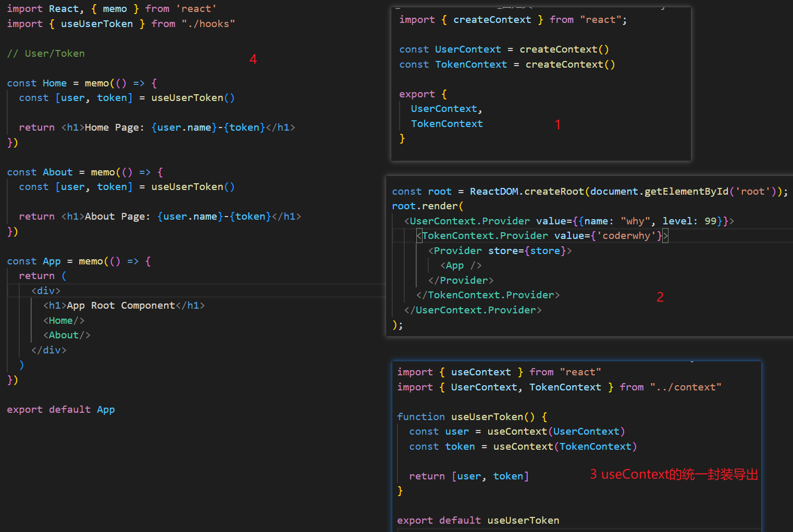The height and width of the screenshot is (532, 793).
Task: Click the "Home Page:" heading text
Action: pos(115,128)
